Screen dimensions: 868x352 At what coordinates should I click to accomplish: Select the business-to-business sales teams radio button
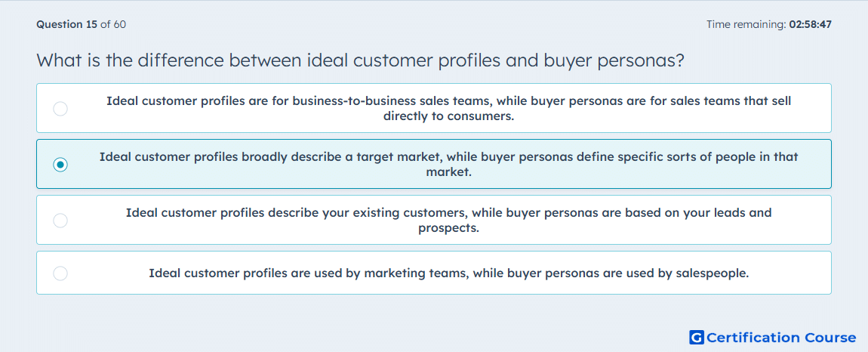coord(60,109)
